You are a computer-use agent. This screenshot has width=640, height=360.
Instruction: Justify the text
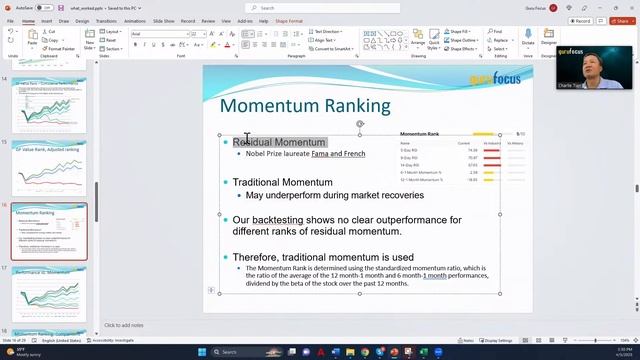point(273,45)
